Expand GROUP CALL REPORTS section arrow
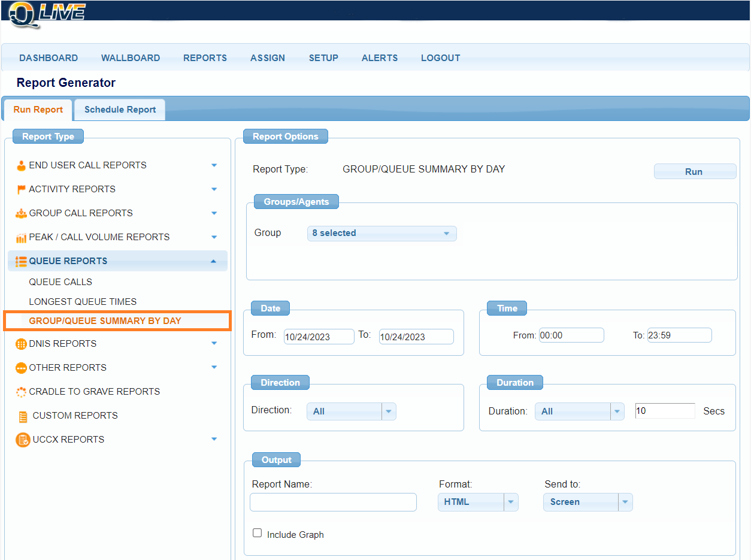 coord(214,213)
